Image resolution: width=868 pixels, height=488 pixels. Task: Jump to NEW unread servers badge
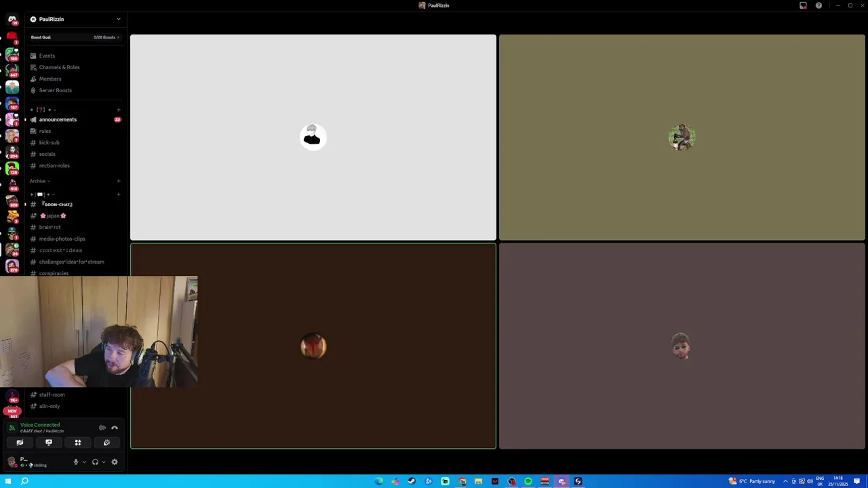[12, 411]
